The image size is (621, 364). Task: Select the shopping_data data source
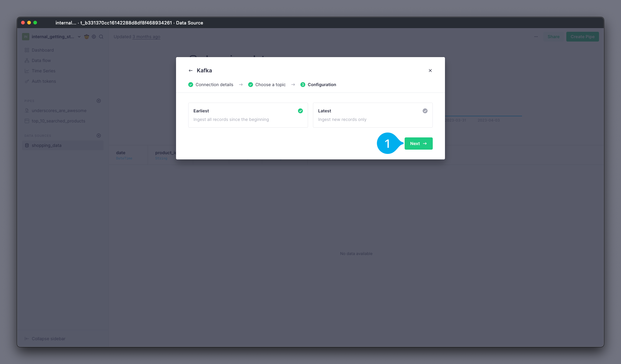63,145
